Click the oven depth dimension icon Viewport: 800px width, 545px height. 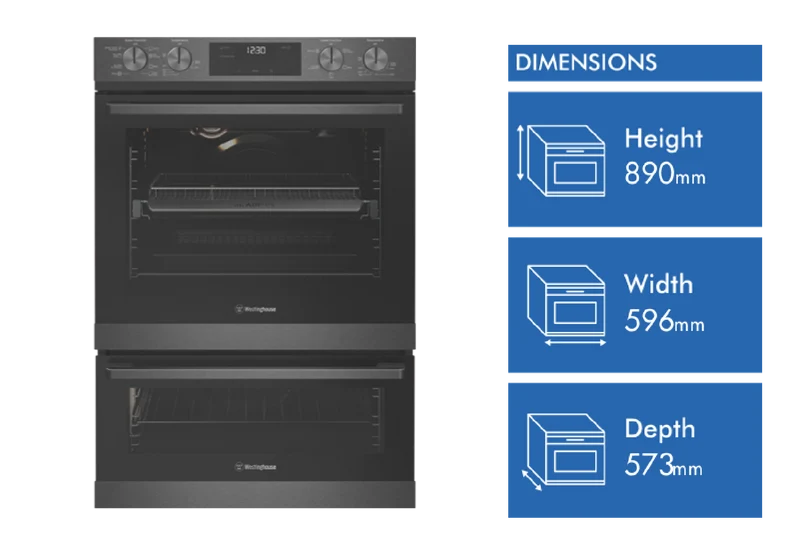point(563,452)
